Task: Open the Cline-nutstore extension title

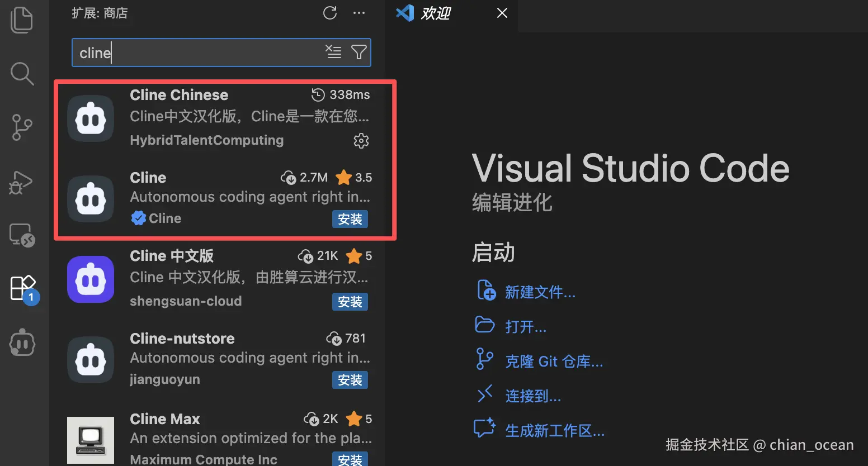Action: (182, 339)
